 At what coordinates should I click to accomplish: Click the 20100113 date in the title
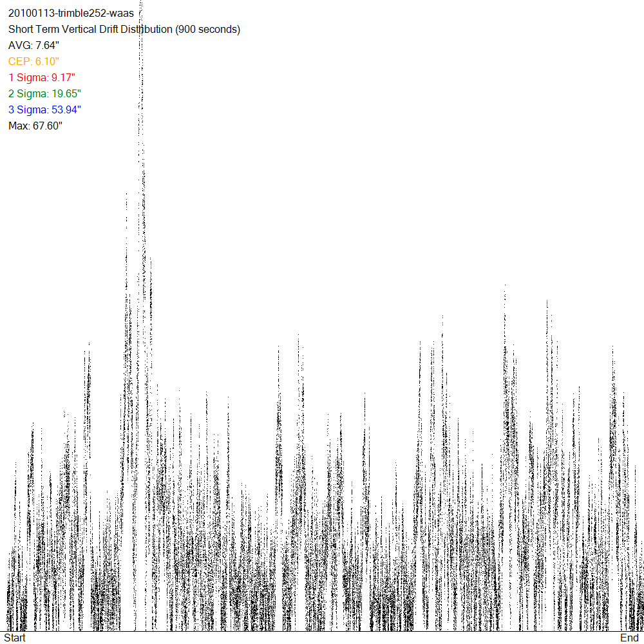[30, 14]
